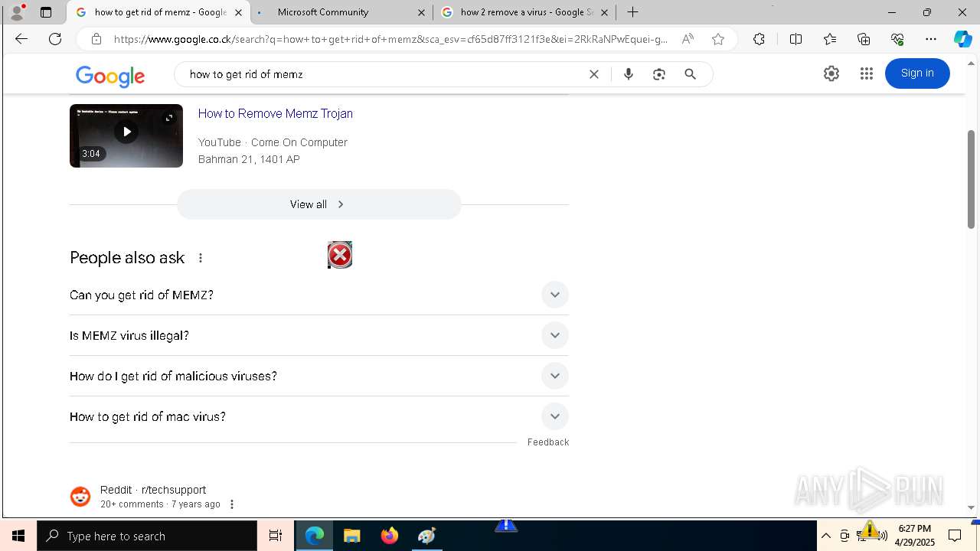The height and width of the screenshot is (551, 980).
Task: Open Action Center notifications
Action: [x=955, y=536]
